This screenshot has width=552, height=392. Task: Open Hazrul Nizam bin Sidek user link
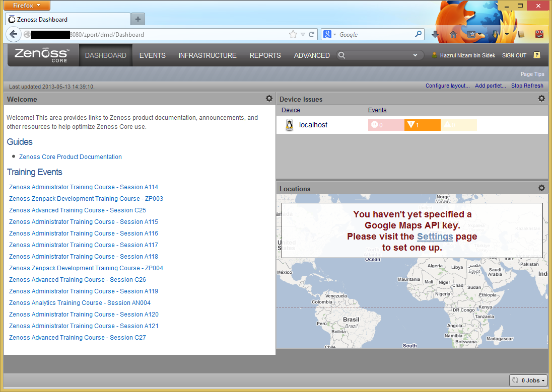[467, 55]
